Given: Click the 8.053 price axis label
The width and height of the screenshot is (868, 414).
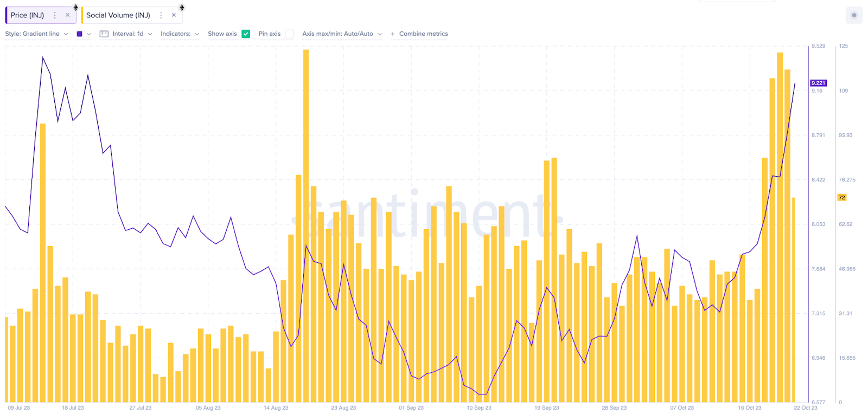Looking at the screenshot, I should pyautogui.click(x=818, y=224).
